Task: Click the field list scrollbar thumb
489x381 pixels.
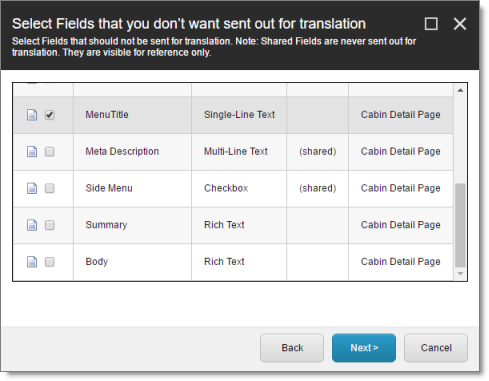Action: tap(460, 225)
